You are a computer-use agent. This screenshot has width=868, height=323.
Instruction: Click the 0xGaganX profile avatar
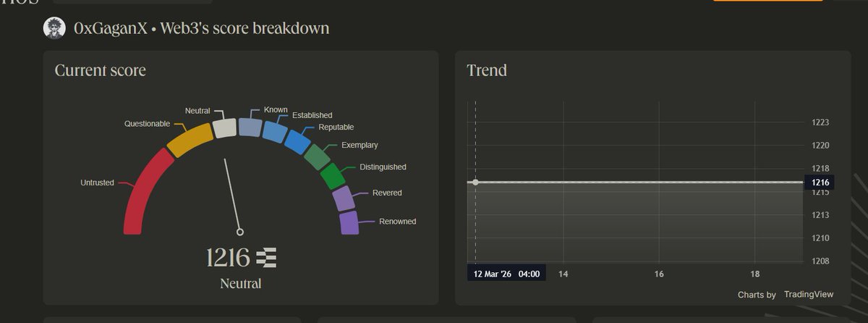55,28
